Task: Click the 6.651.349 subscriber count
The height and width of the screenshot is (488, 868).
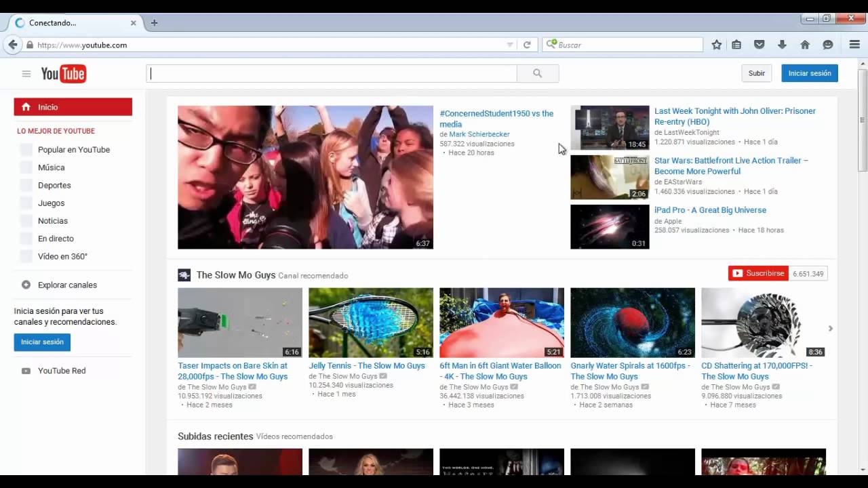Action: 808,274
